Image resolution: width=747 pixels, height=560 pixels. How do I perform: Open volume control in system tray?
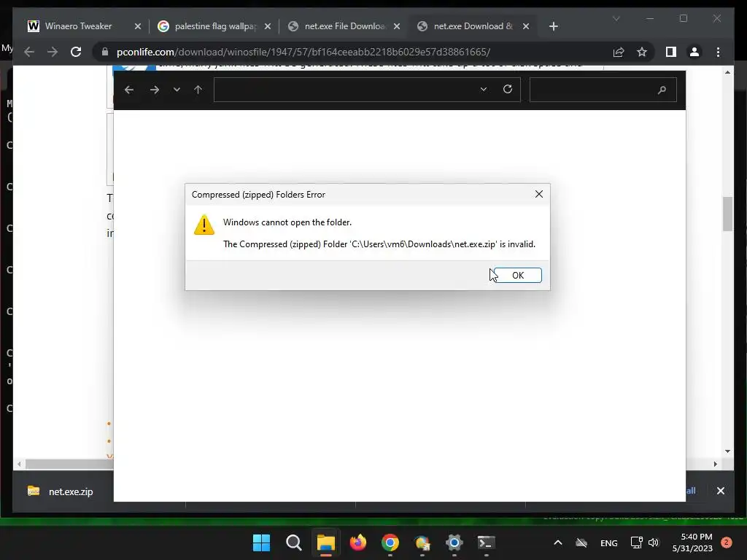click(654, 542)
